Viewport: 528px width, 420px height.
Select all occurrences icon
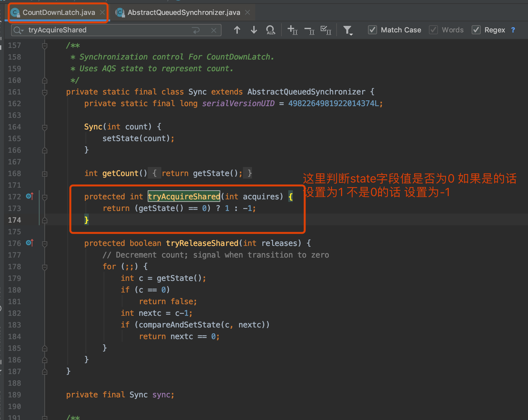point(326,30)
